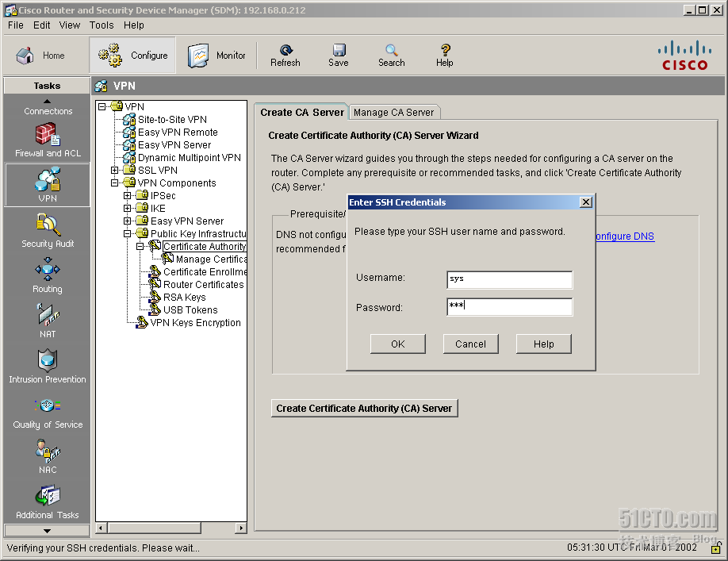Click the RSA Keys key icon

point(155,297)
